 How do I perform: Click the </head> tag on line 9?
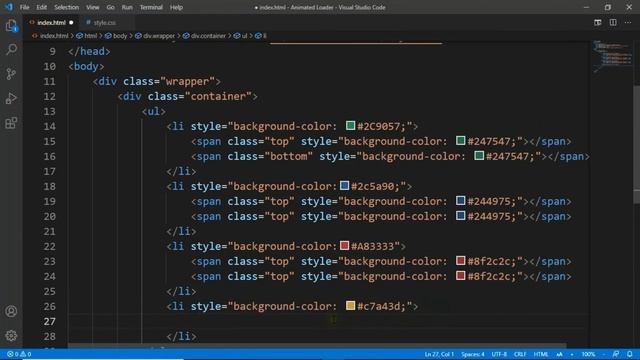(x=89, y=51)
